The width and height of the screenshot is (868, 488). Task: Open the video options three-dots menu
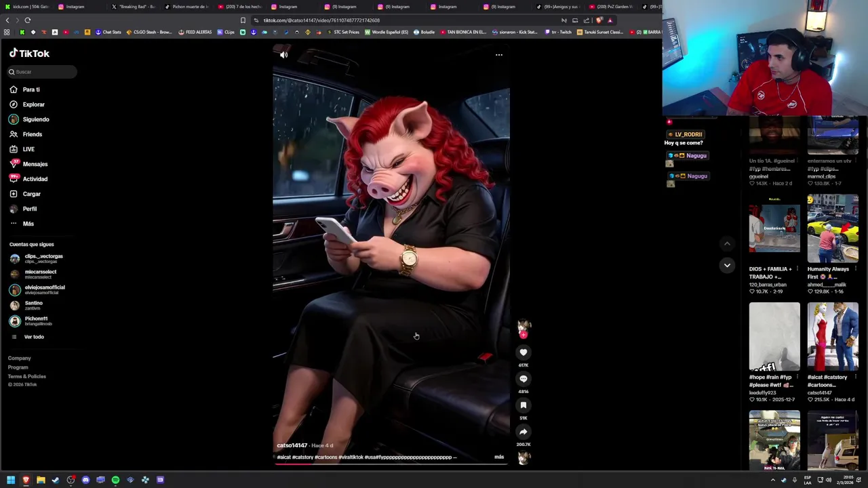[x=499, y=55]
